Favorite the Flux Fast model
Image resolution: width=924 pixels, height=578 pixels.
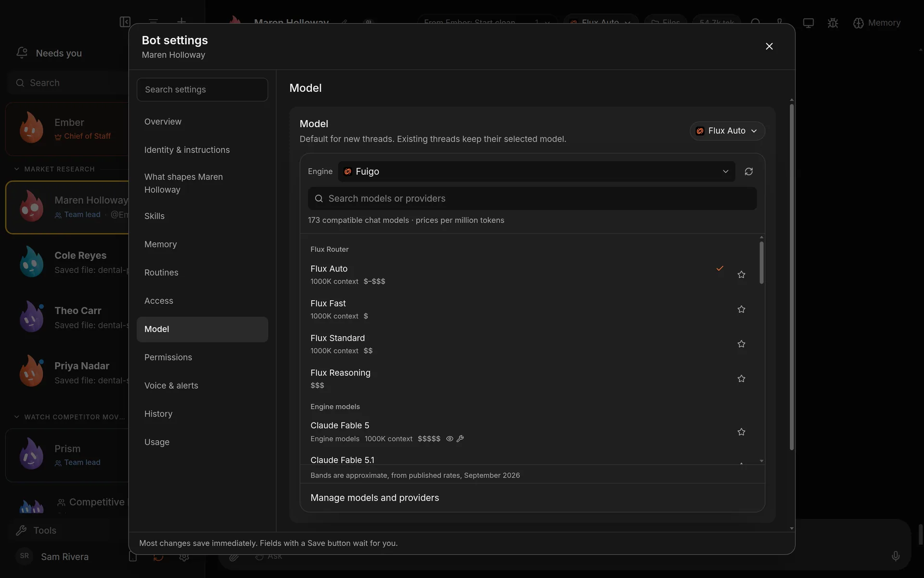pyautogui.click(x=741, y=309)
